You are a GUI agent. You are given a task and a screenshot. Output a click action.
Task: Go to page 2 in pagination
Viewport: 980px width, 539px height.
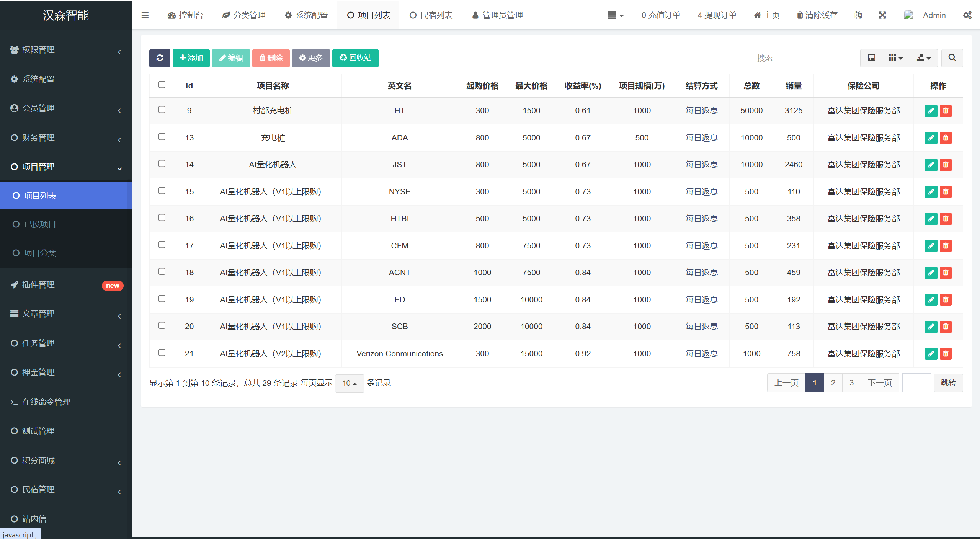[833, 383]
